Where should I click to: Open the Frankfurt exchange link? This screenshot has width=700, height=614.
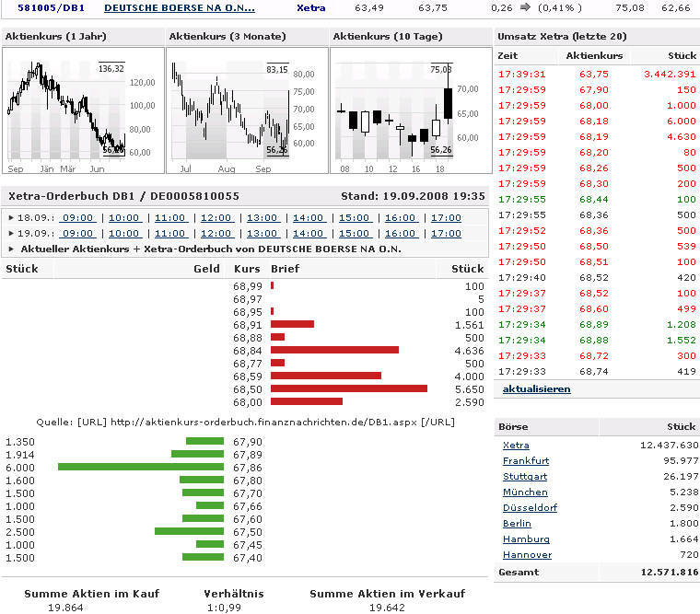click(526, 461)
